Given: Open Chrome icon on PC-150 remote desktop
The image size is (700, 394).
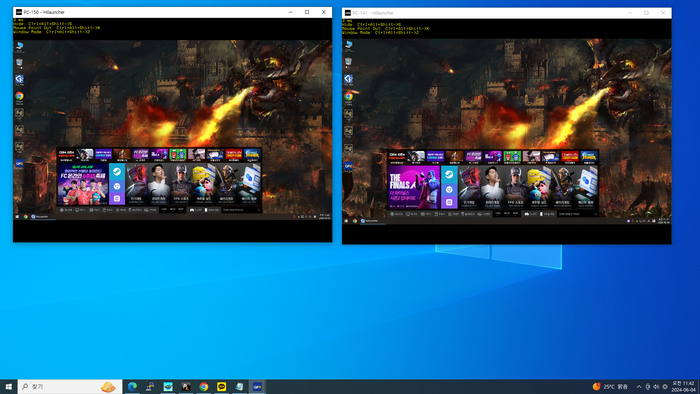Looking at the screenshot, I should 19,96.
